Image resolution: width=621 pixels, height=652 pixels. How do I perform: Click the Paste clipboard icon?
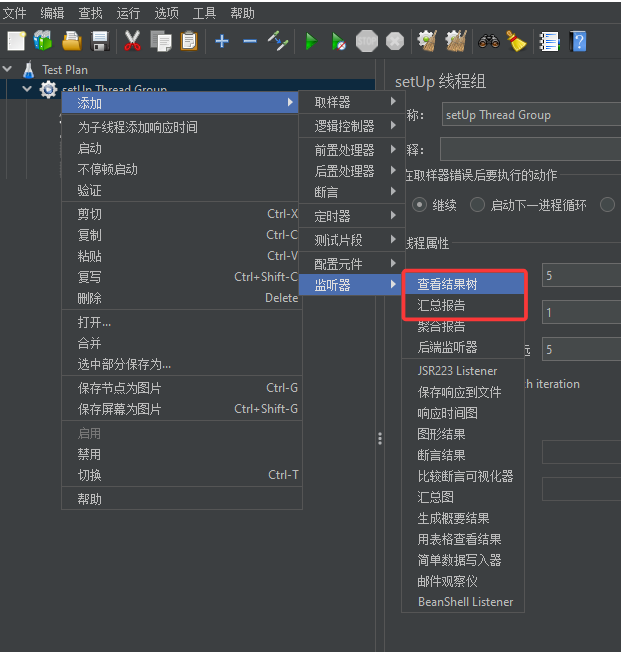coord(189,41)
